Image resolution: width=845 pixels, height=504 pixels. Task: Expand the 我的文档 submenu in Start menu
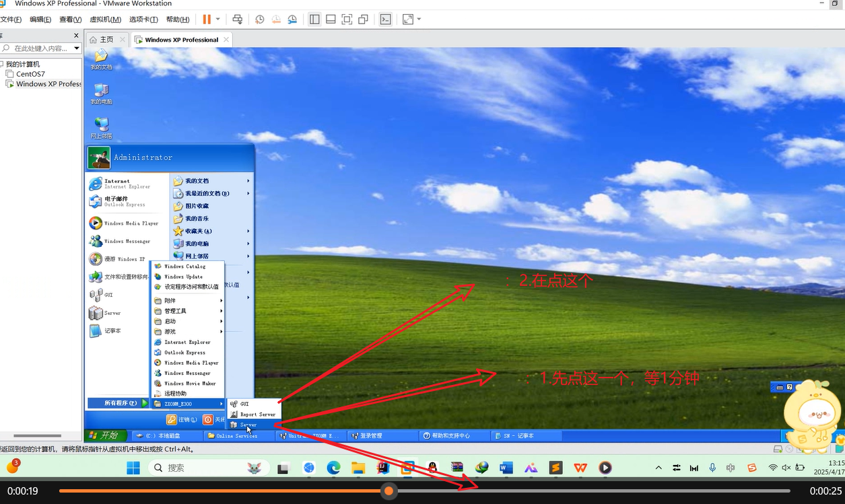(x=211, y=181)
